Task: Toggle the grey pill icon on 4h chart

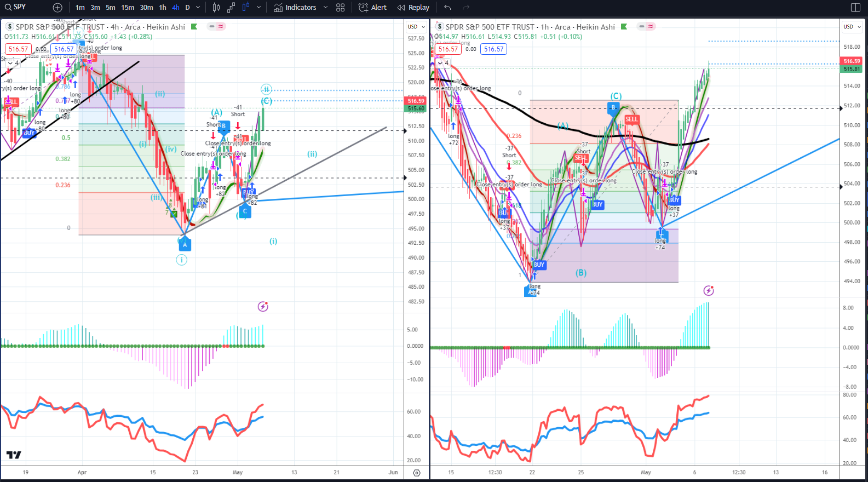Action: [211, 26]
